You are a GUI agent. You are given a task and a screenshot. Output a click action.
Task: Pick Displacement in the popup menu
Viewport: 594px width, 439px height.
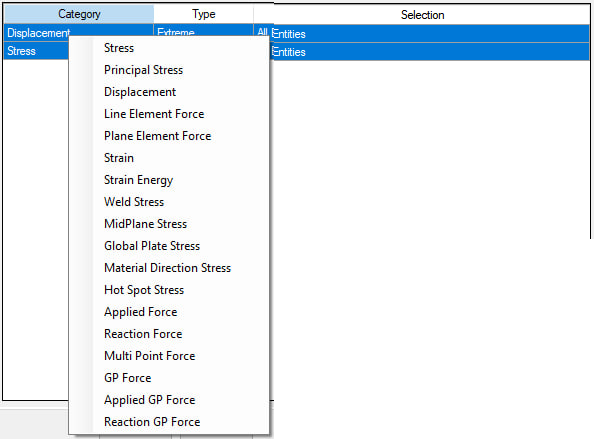[169, 92]
